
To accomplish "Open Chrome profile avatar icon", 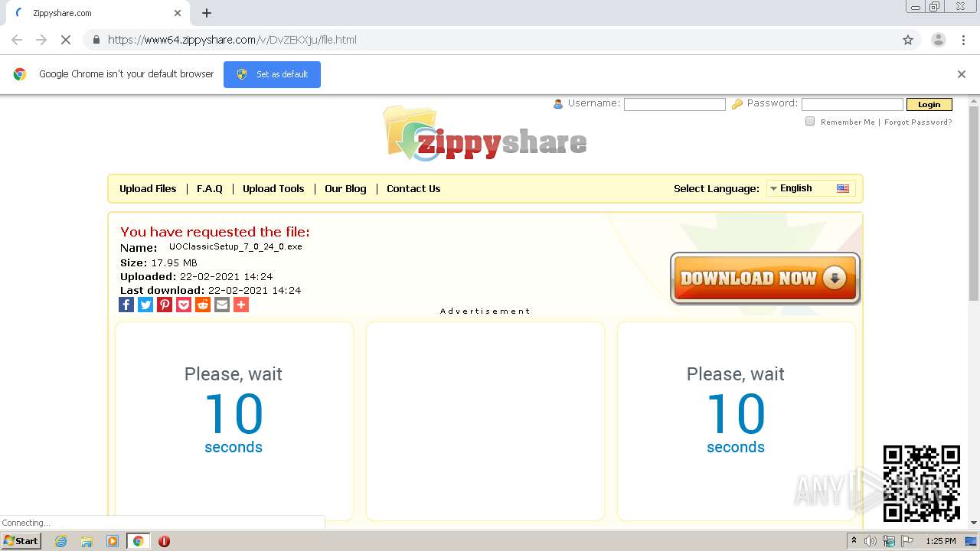I will point(938,40).
